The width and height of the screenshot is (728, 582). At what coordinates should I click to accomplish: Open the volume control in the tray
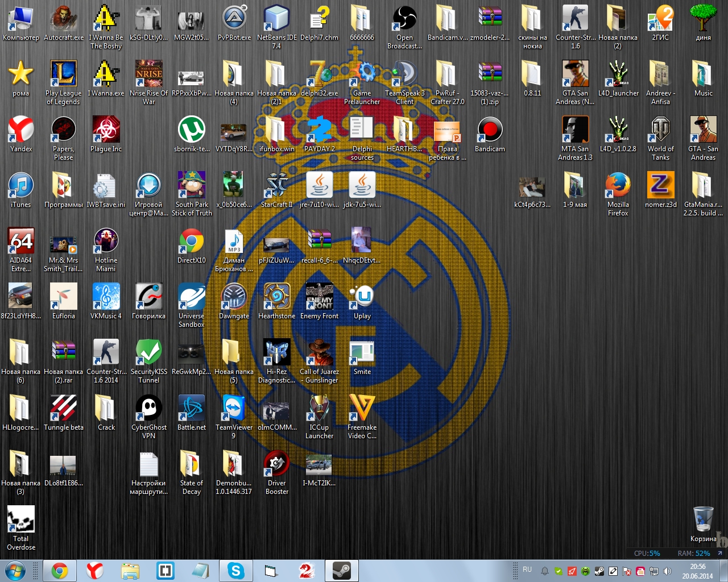coord(667,571)
